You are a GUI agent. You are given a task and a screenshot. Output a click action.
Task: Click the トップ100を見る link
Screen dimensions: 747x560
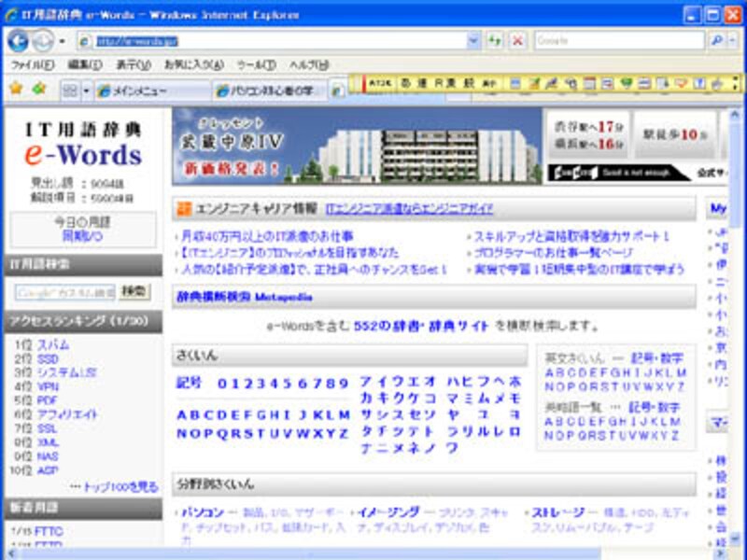tap(114, 486)
